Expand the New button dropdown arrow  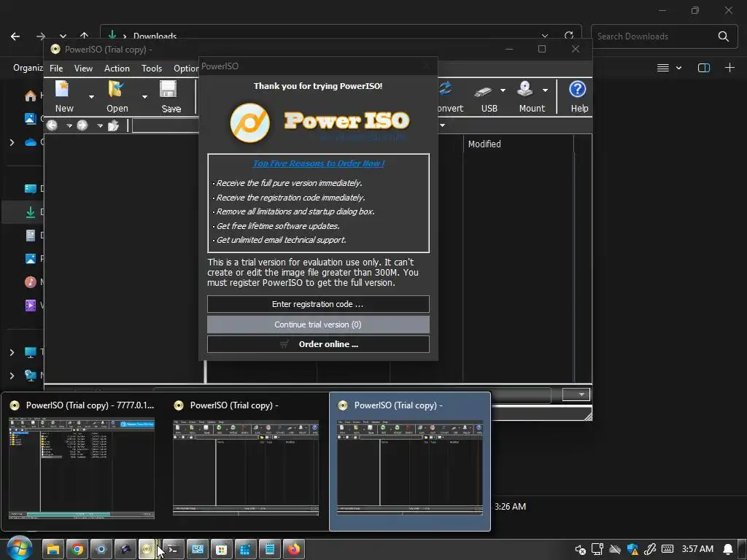(x=91, y=97)
